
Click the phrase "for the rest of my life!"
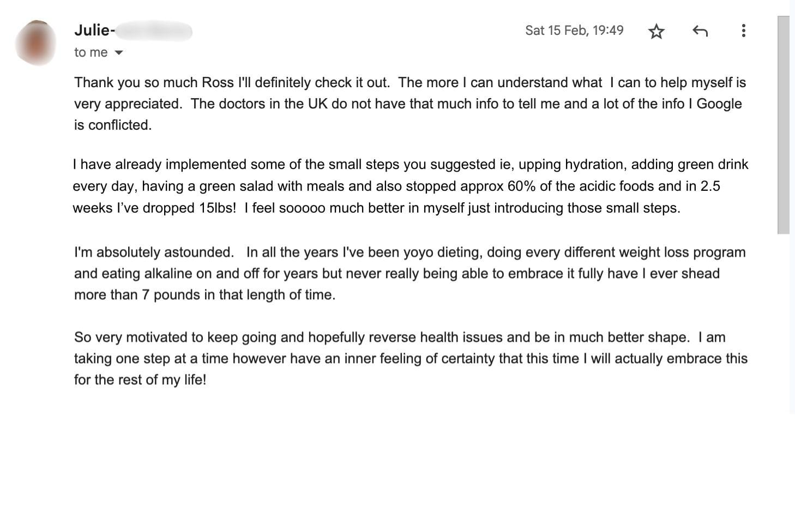140,380
